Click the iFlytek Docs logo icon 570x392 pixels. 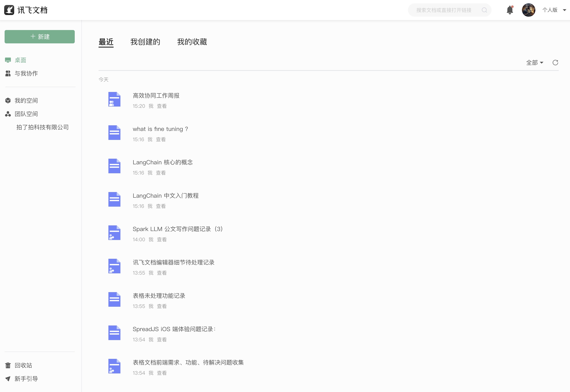click(x=9, y=10)
